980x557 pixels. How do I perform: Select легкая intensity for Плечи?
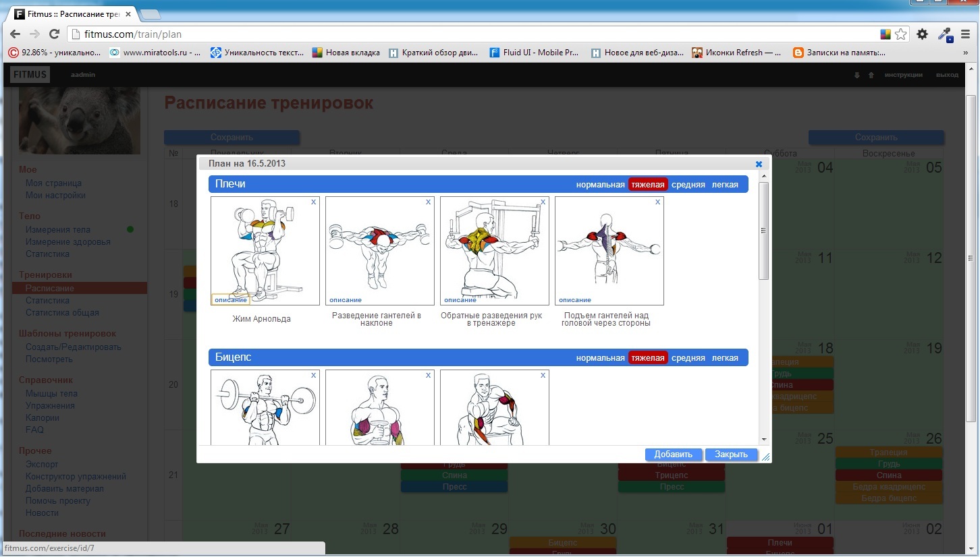pos(725,185)
